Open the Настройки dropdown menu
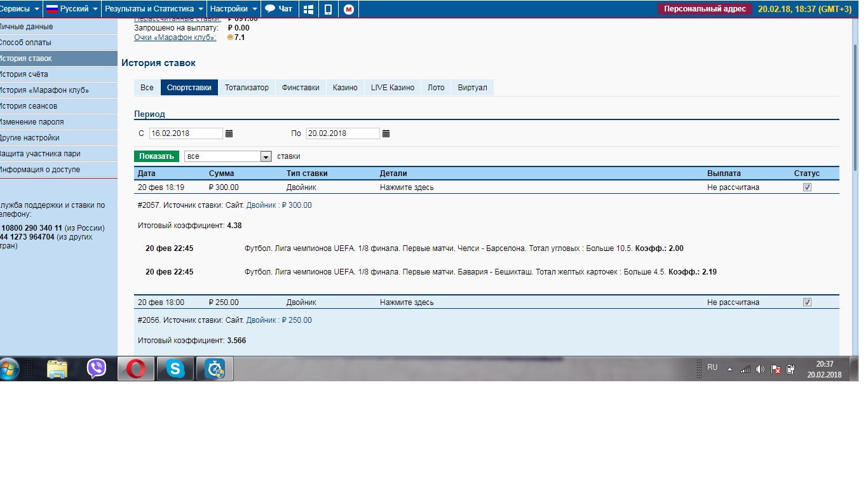The height and width of the screenshot is (488, 868). [x=234, y=9]
